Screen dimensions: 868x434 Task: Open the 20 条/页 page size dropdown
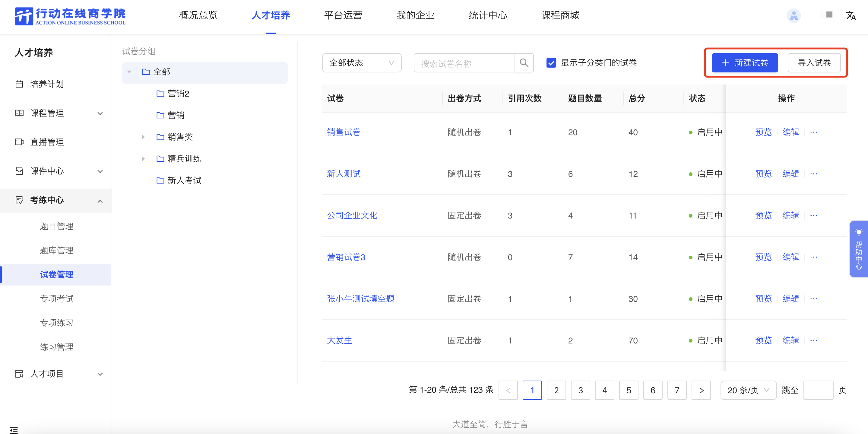pyautogui.click(x=748, y=390)
